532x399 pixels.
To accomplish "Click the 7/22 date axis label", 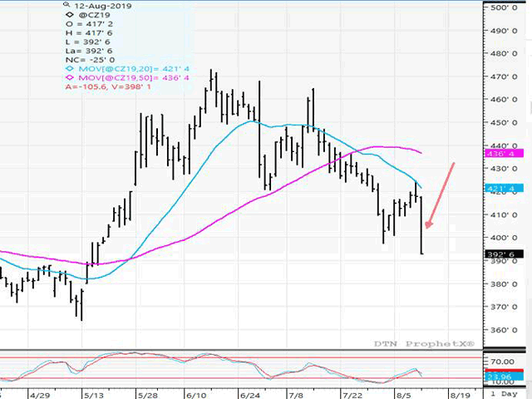I will (x=352, y=396).
